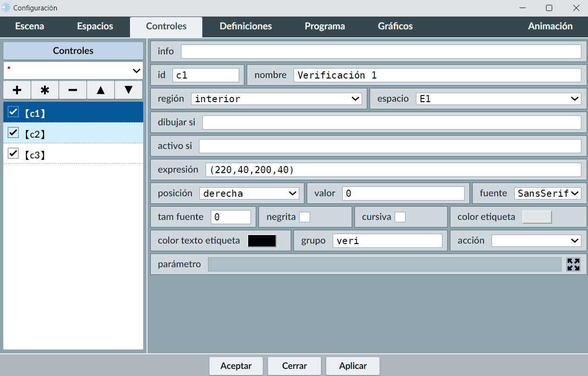
Task: Uncheck the c2 control checkbox
Action: click(x=13, y=133)
